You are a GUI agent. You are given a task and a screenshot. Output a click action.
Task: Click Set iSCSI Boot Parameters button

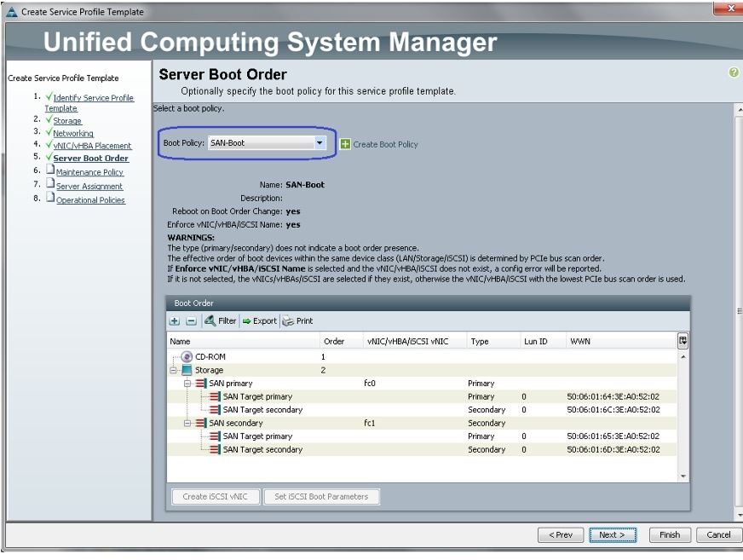click(x=321, y=496)
